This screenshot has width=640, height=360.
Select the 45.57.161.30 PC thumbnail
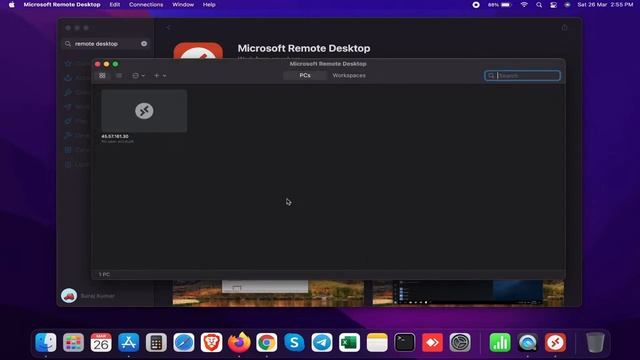coord(144,111)
